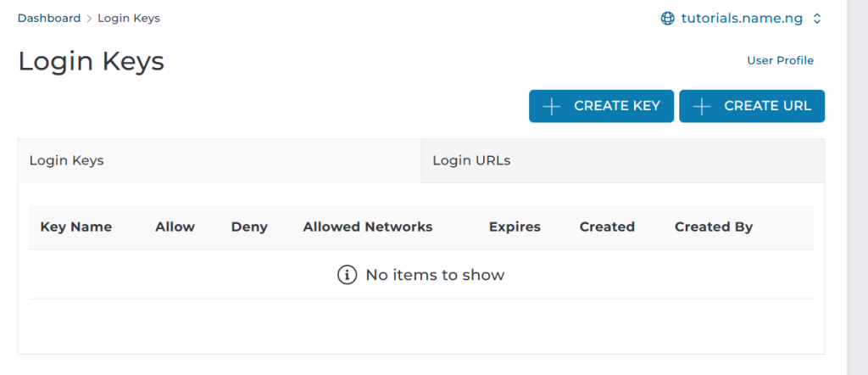Click the info icon beside No items to show

point(347,275)
